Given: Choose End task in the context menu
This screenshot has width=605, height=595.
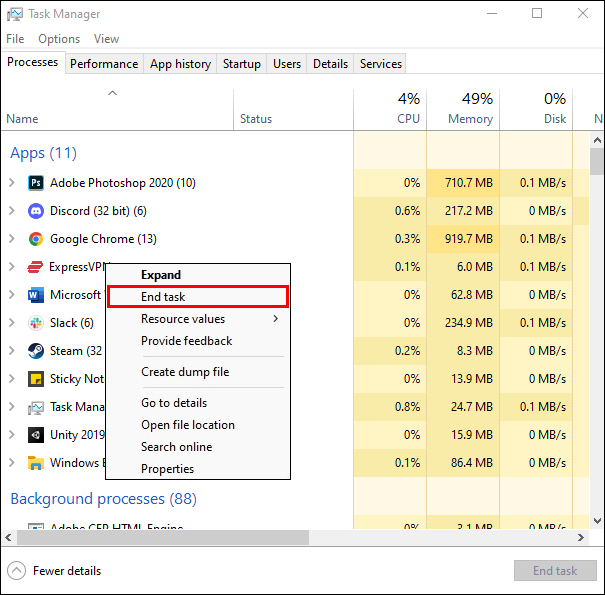Looking at the screenshot, I should tap(198, 297).
